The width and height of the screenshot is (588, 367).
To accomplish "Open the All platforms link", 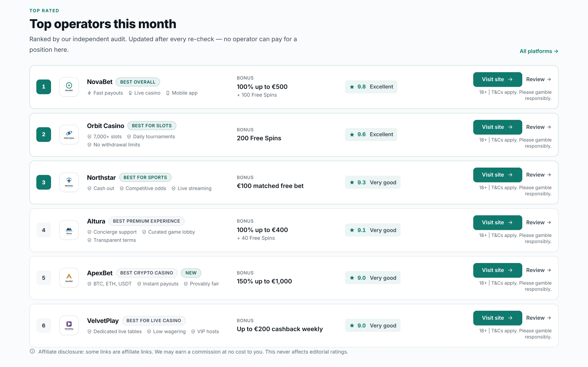I will pyautogui.click(x=539, y=51).
